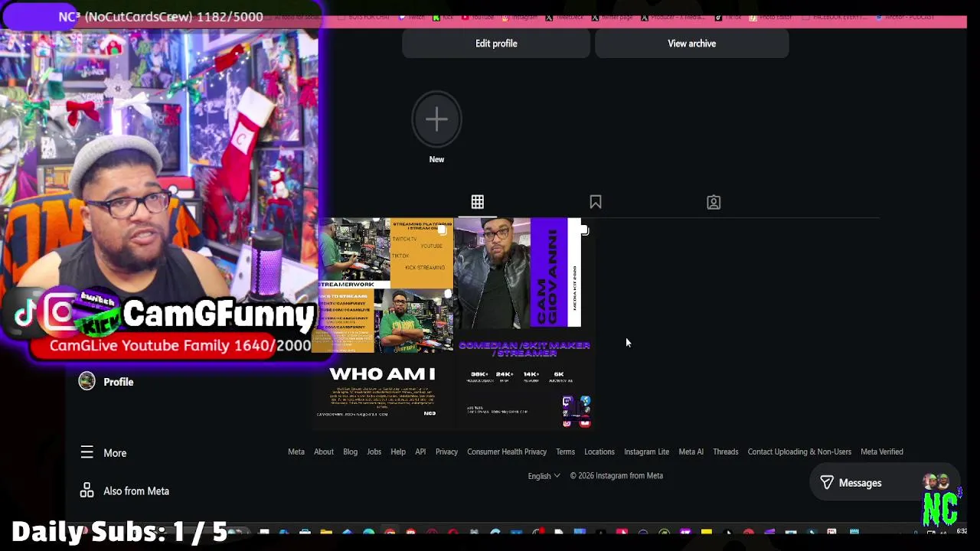Open the More hamburger menu icon
Viewport: 980px width, 551px height.
(x=87, y=452)
